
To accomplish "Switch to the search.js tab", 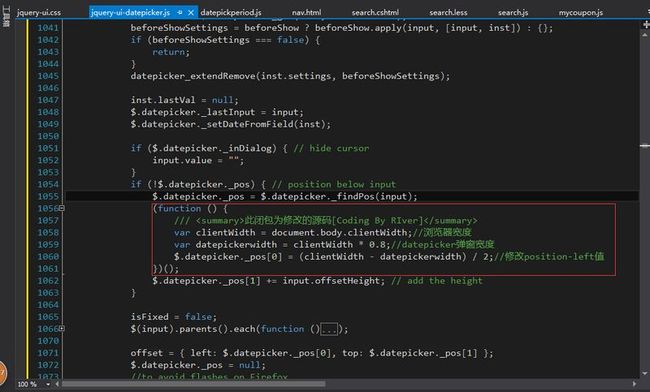I will [513, 13].
